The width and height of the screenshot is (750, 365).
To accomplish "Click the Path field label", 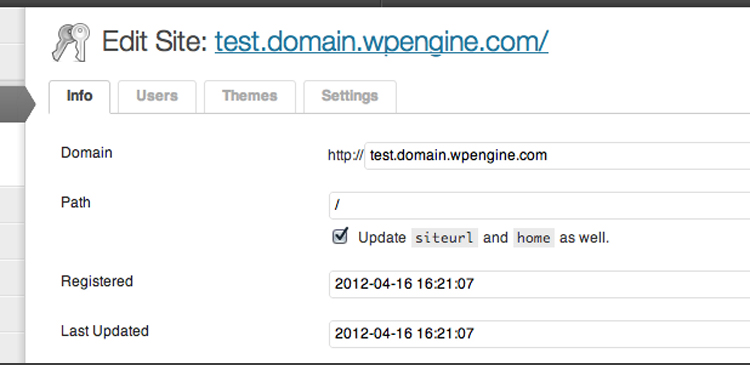I will click(76, 203).
